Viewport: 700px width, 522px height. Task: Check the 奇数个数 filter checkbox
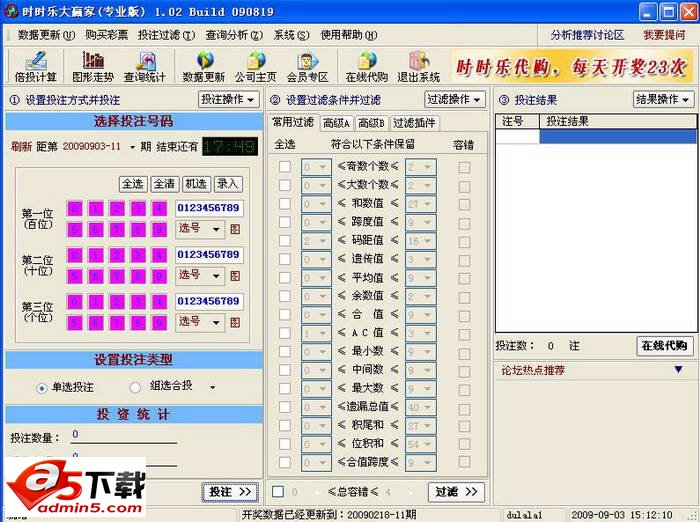285,167
